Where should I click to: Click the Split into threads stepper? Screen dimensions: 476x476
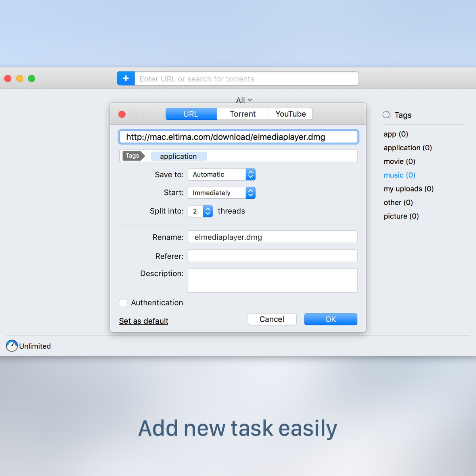tap(207, 211)
